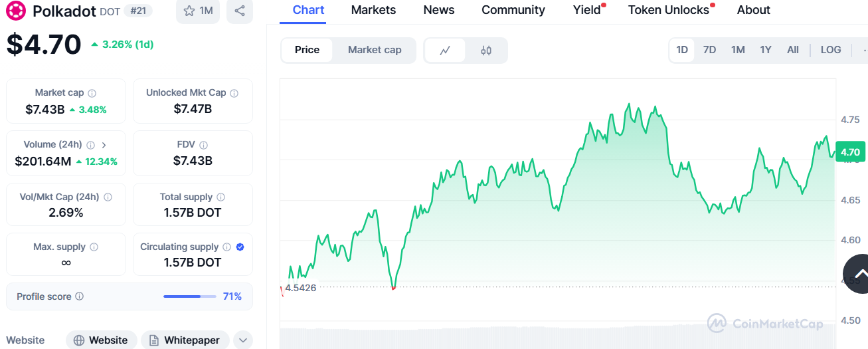Select the 1D time range
868x349 pixels.
point(682,50)
